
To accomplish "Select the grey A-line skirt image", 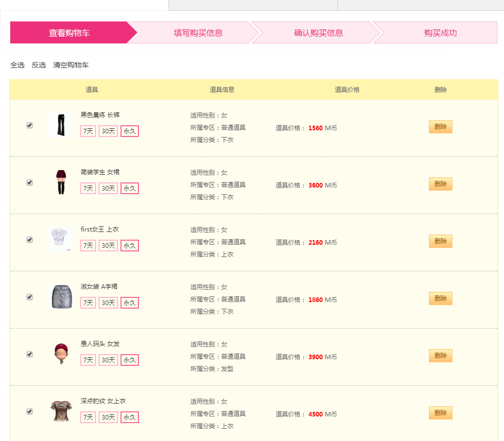I will 61,297.
